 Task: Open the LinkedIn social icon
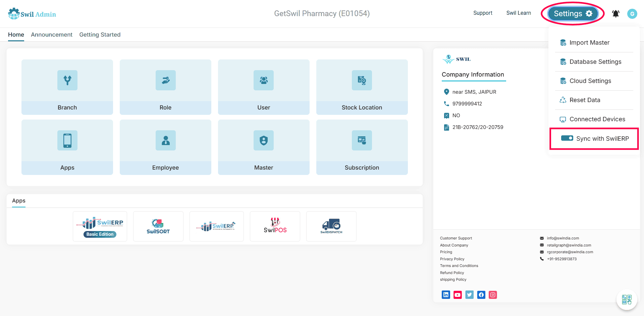[446, 295]
